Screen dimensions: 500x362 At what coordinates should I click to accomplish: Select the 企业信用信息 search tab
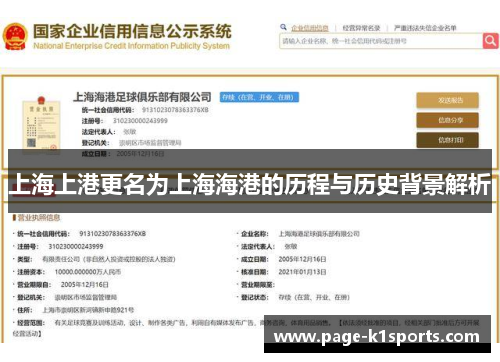310,28
